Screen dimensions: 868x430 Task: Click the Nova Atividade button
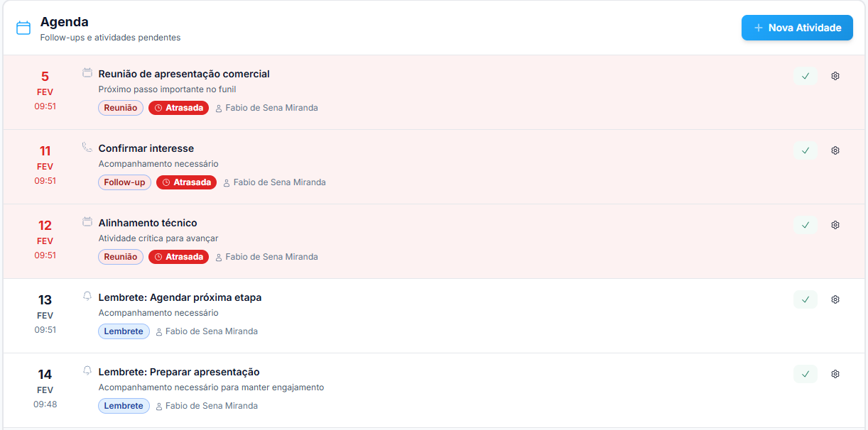tap(797, 28)
